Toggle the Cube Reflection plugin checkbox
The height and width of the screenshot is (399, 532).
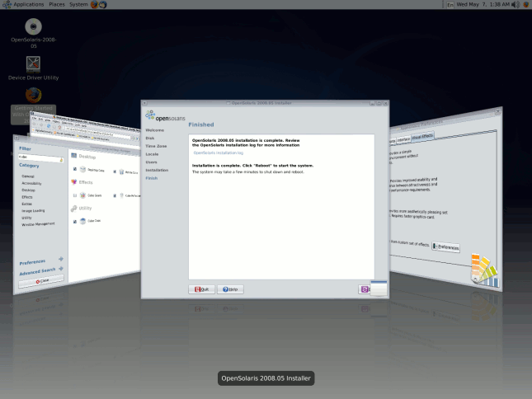click(x=115, y=195)
